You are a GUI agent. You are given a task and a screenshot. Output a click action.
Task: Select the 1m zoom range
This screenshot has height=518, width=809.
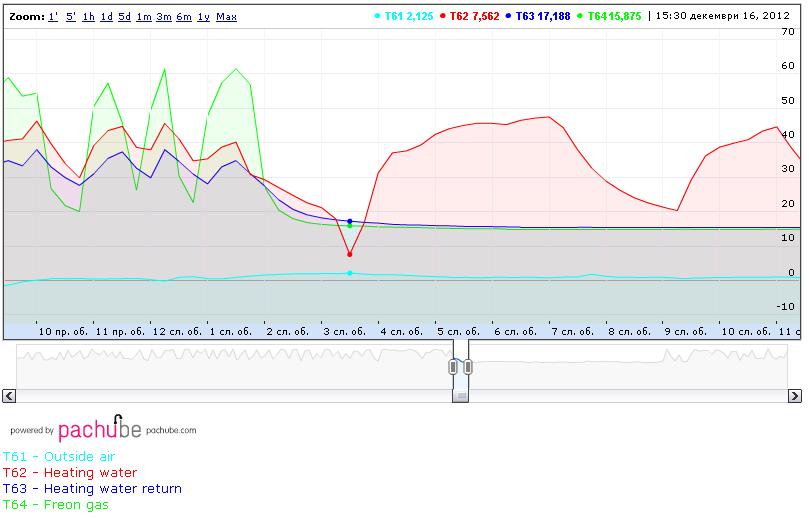pos(144,17)
